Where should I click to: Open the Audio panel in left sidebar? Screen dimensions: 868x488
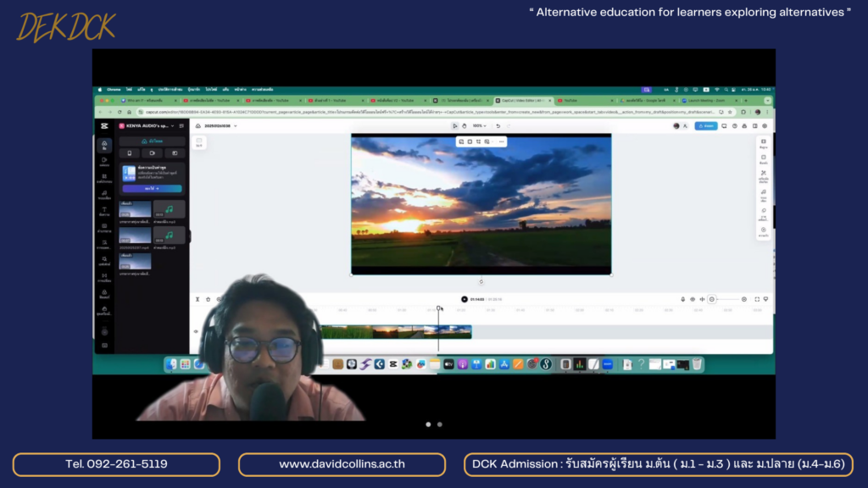[x=104, y=194]
